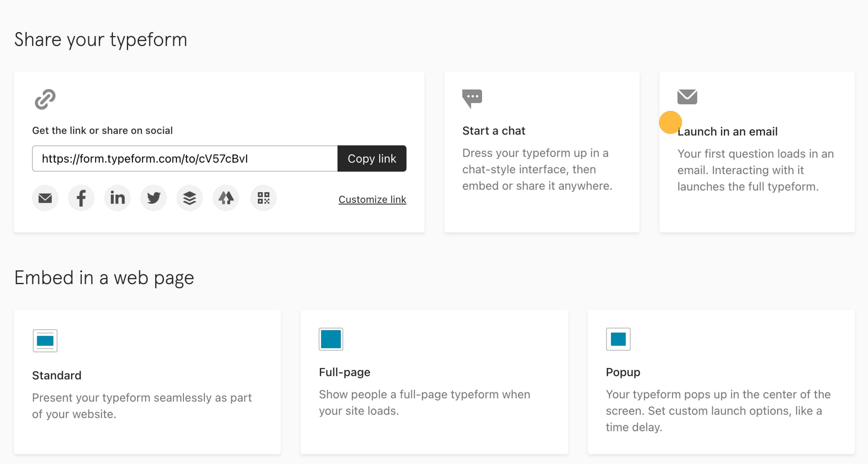Share the typeform on Facebook
The width and height of the screenshot is (868, 464).
(x=81, y=198)
